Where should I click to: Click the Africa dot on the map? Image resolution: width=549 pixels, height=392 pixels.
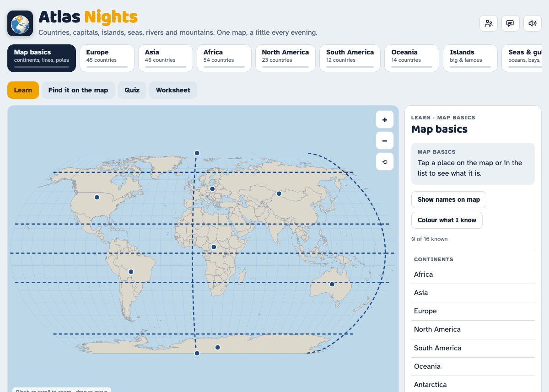coord(214,247)
